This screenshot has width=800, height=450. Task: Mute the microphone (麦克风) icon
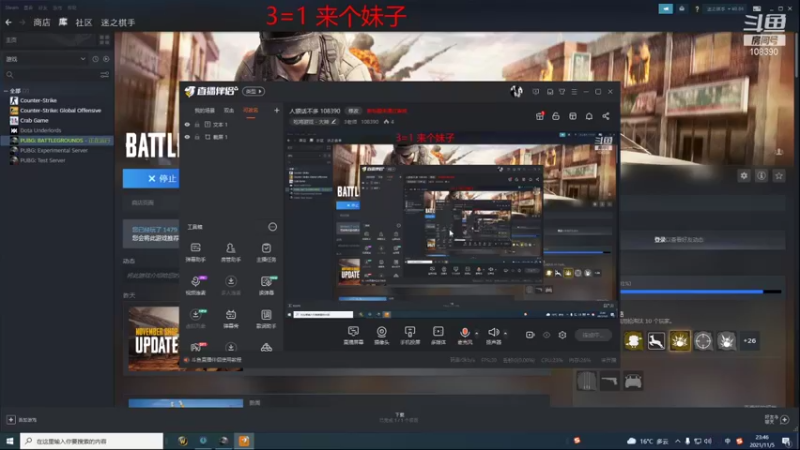[x=464, y=333]
